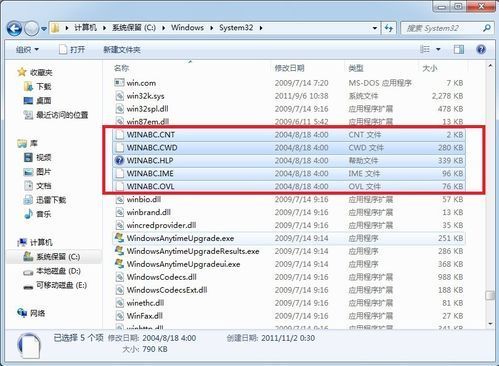Click the winethc.dll file name
The width and height of the screenshot is (499, 366).
click(x=145, y=303)
